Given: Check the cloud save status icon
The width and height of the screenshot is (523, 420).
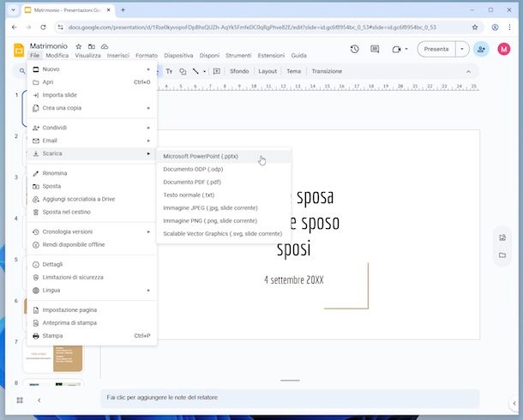Looking at the screenshot, I should pos(105,46).
